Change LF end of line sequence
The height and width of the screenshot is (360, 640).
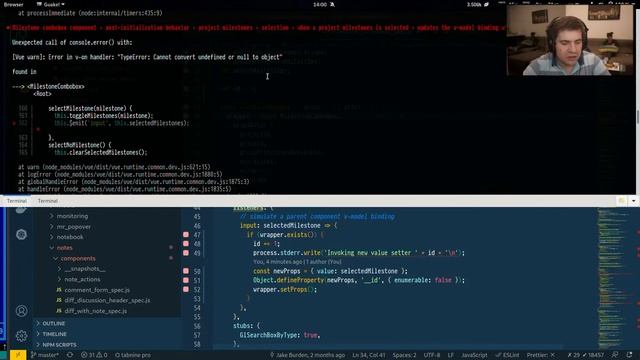[451, 355]
